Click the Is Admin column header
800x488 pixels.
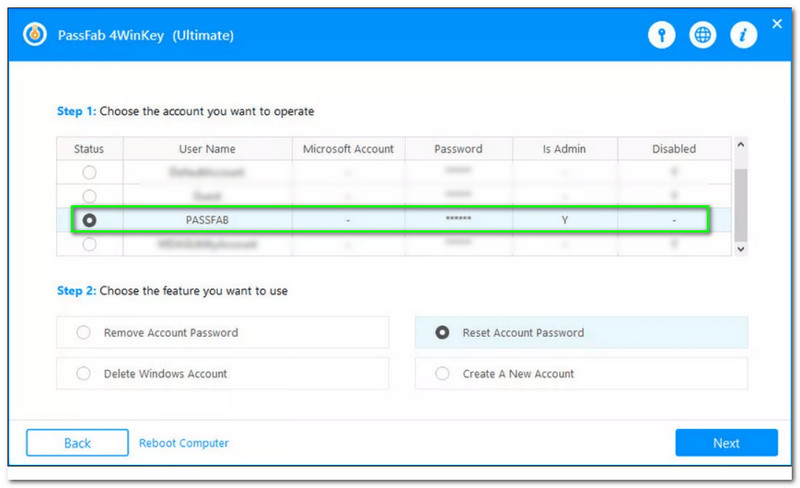pos(564,149)
